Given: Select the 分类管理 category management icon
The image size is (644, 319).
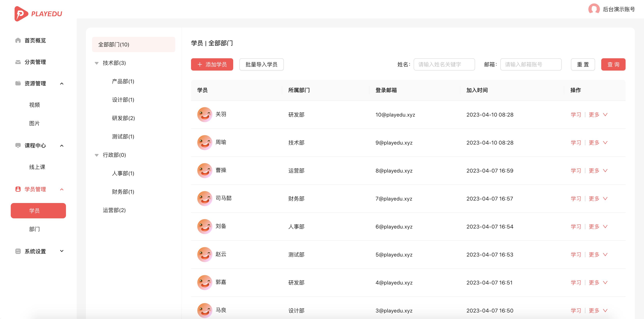Looking at the screenshot, I should (18, 62).
